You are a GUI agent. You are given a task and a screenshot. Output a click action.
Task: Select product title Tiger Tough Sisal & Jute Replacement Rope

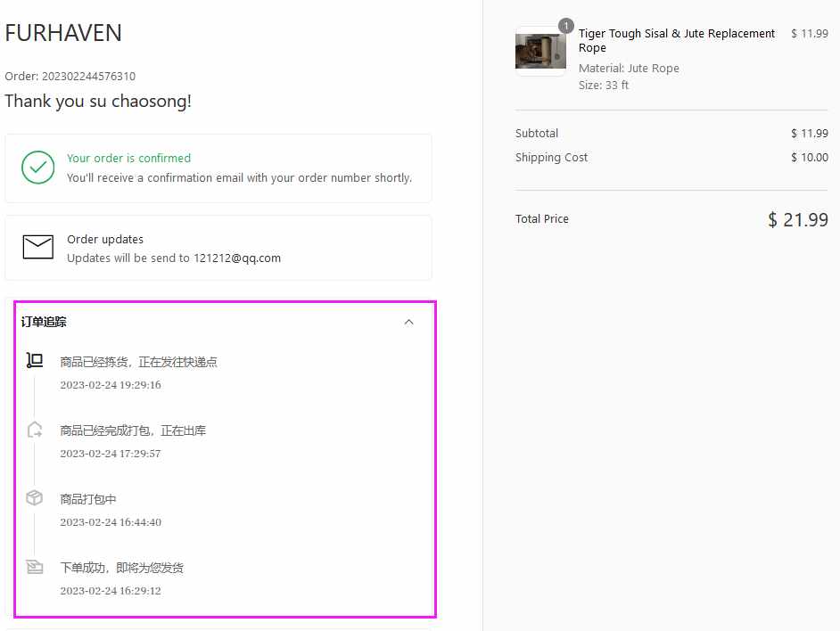[x=677, y=40]
